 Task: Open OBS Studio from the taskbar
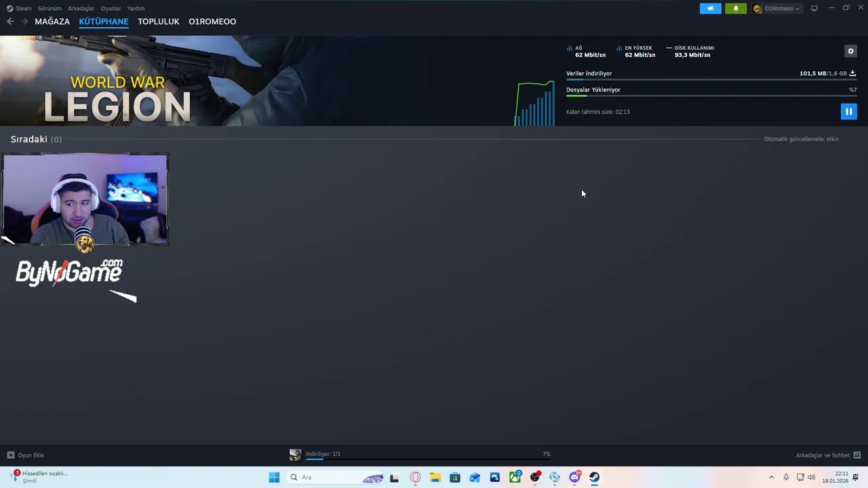(535, 477)
